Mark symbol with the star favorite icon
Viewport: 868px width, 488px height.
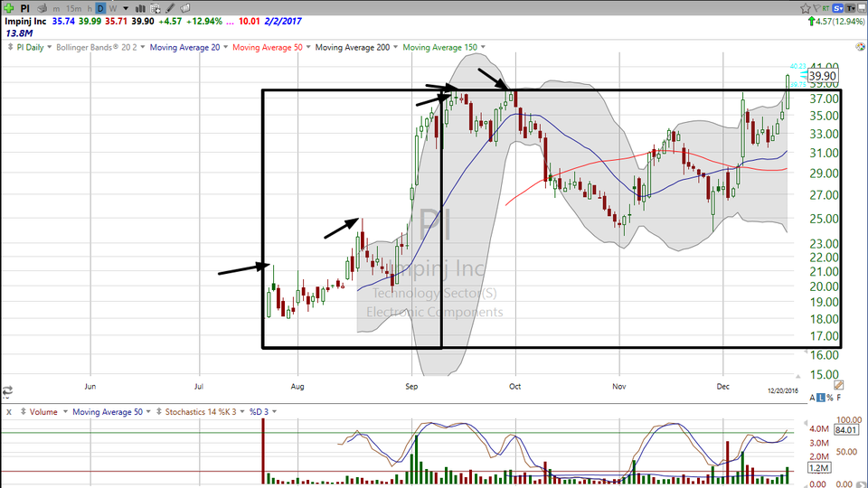click(805, 8)
